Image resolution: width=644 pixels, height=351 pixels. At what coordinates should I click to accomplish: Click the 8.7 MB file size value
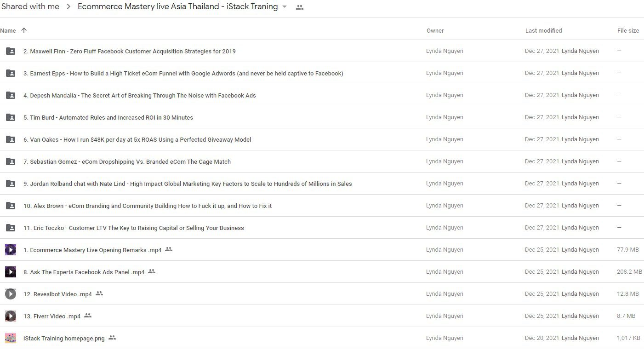626,316
